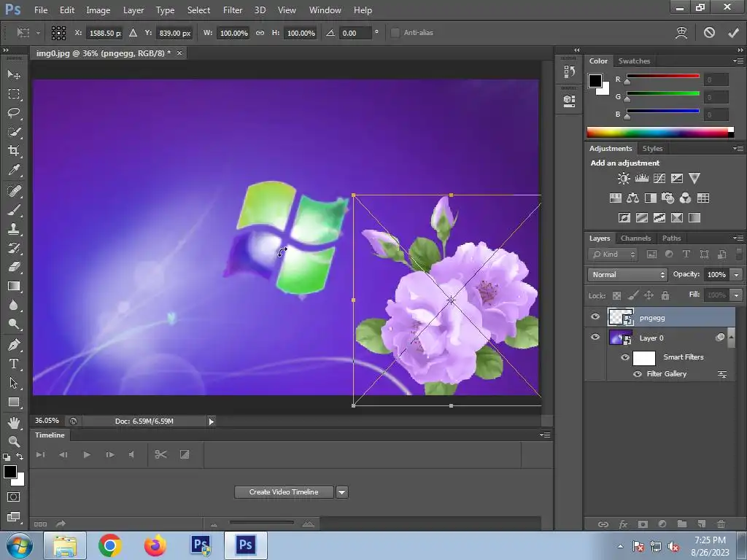Switch to the Channels tab

(635, 238)
